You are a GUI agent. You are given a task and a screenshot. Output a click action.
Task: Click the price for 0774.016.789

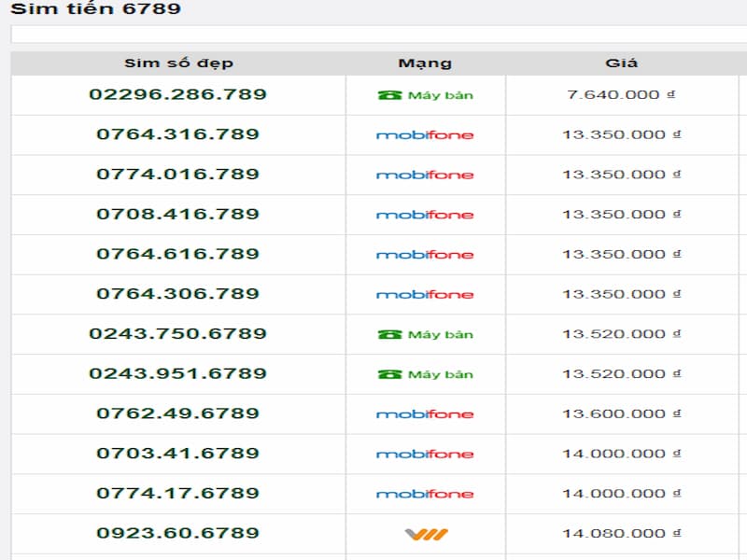(621, 175)
